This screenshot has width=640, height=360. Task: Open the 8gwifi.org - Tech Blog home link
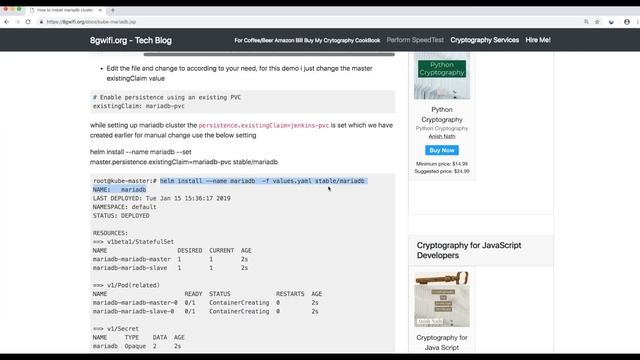pyautogui.click(x=131, y=40)
